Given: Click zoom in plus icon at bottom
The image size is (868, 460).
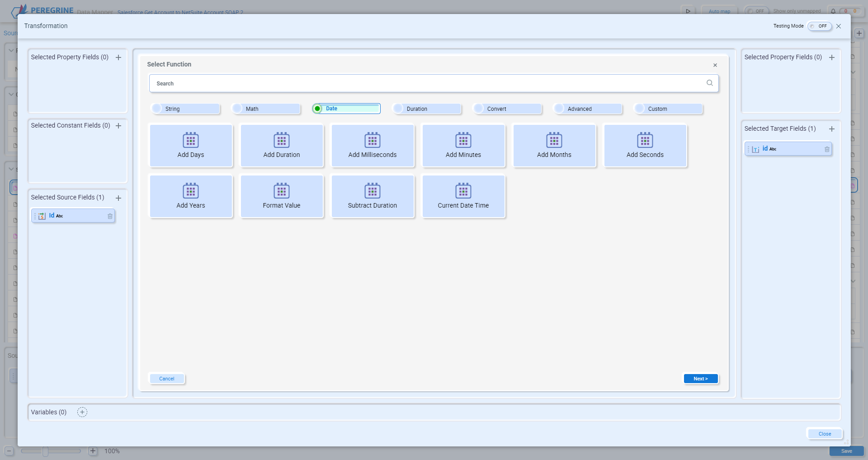Looking at the screenshot, I should [93, 451].
